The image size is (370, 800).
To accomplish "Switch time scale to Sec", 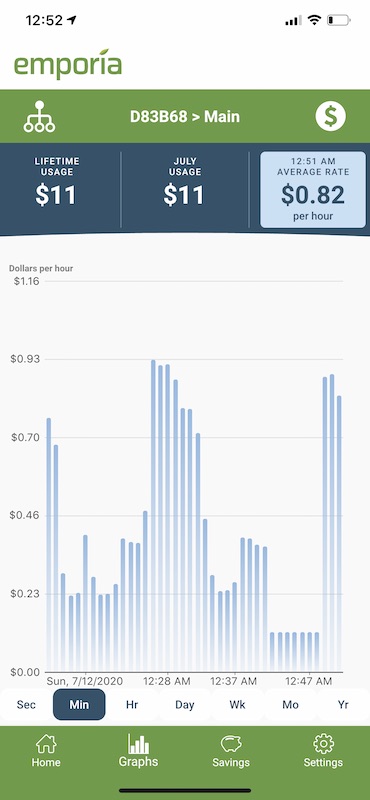I will (26, 705).
